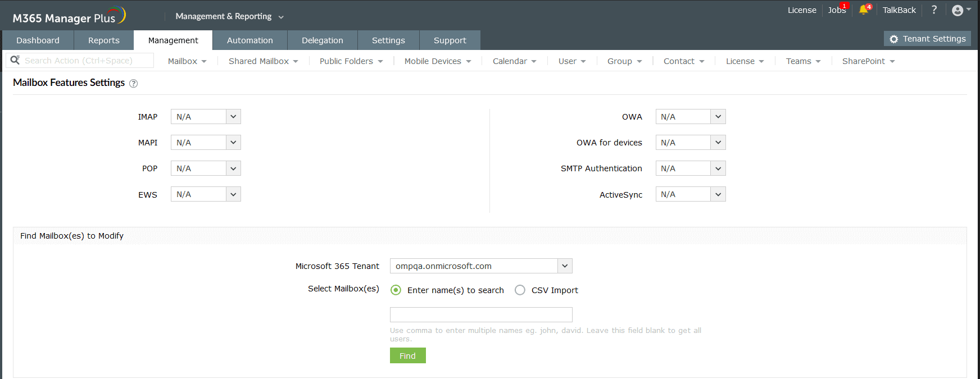
Task: Click the notification bell icon
Action: (x=863, y=10)
